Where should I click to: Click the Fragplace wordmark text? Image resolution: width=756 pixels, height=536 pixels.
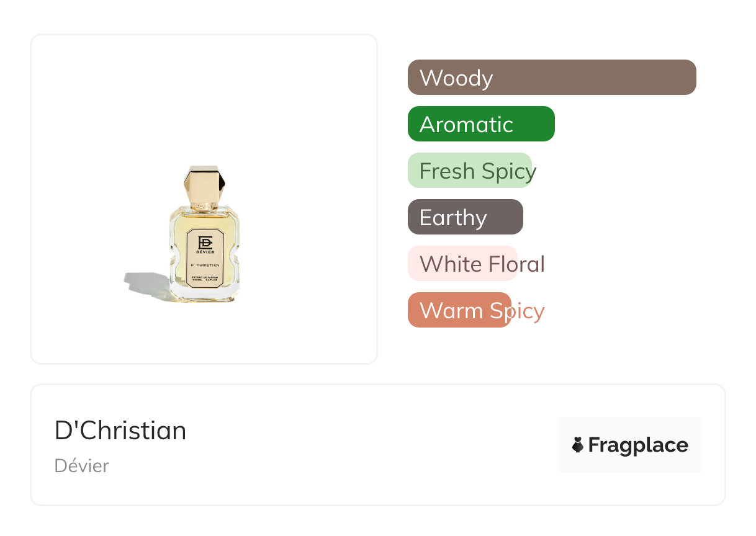click(x=638, y=445)
